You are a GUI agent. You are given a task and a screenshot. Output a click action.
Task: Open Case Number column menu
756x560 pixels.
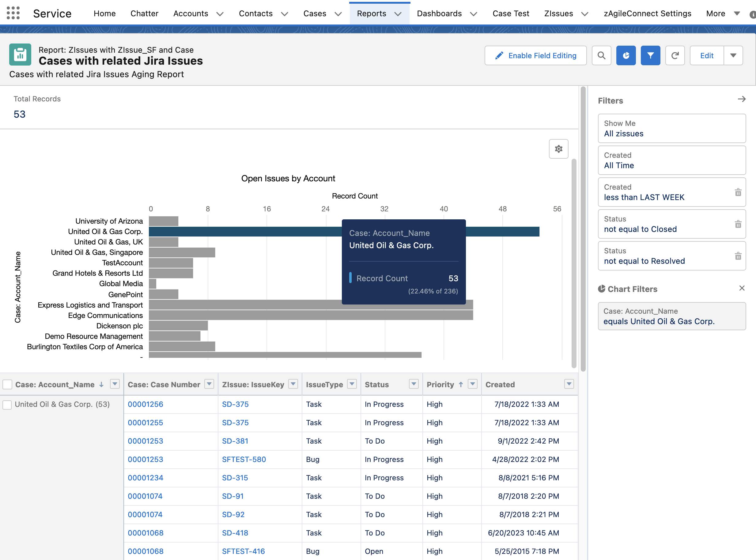click(210, 384)
